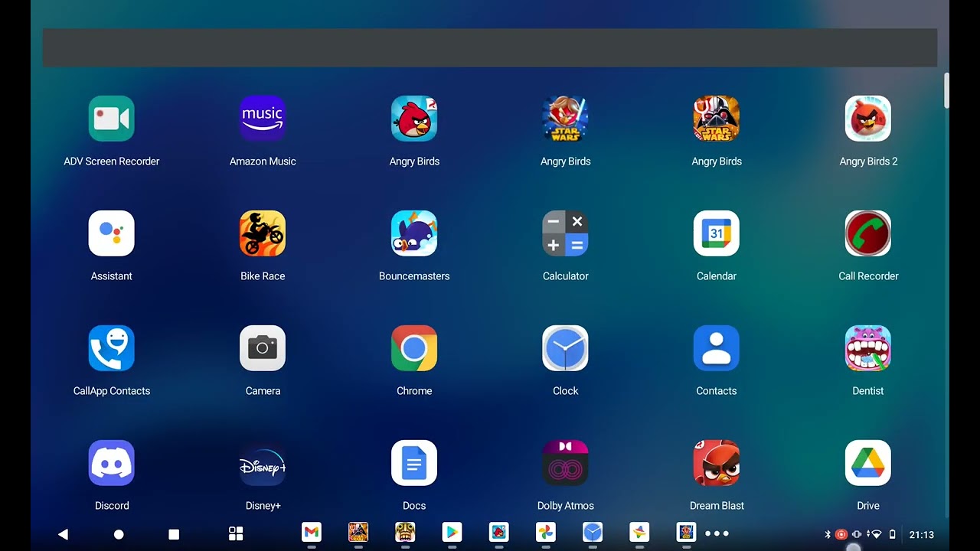
Task: Open the Clock app in the app grid
Action: click(x=566, y=348)
